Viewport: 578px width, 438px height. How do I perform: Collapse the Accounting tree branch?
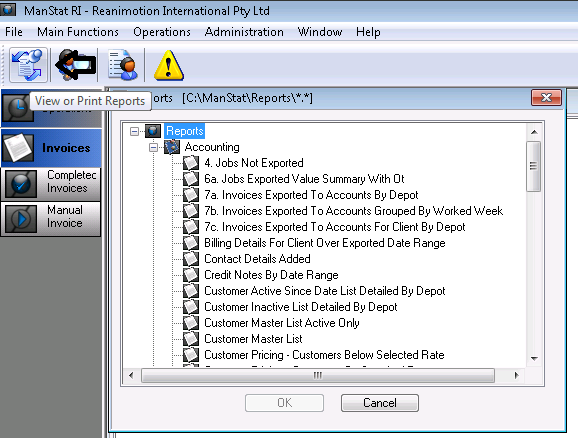click(153, 147)
